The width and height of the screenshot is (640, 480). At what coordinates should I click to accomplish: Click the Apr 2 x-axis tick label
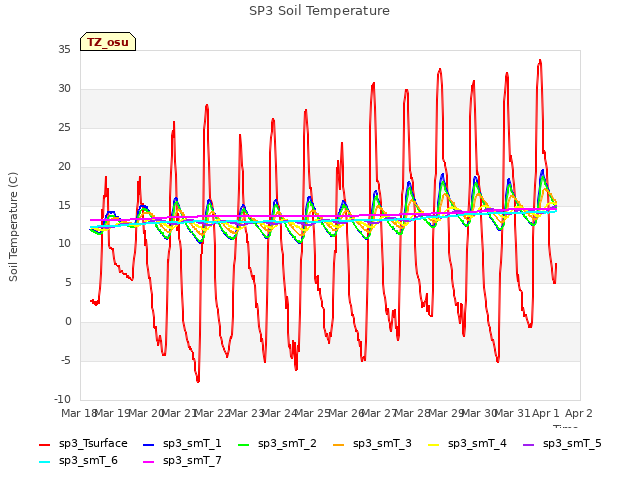(578, 413)
